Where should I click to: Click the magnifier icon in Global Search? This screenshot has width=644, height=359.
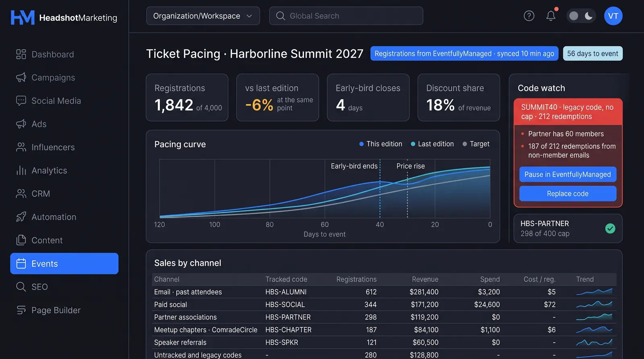tap(280, 16)
